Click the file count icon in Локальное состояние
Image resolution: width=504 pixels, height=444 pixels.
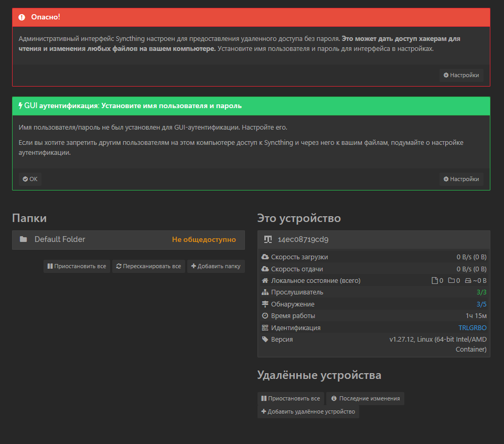click(x=435, y=281)
